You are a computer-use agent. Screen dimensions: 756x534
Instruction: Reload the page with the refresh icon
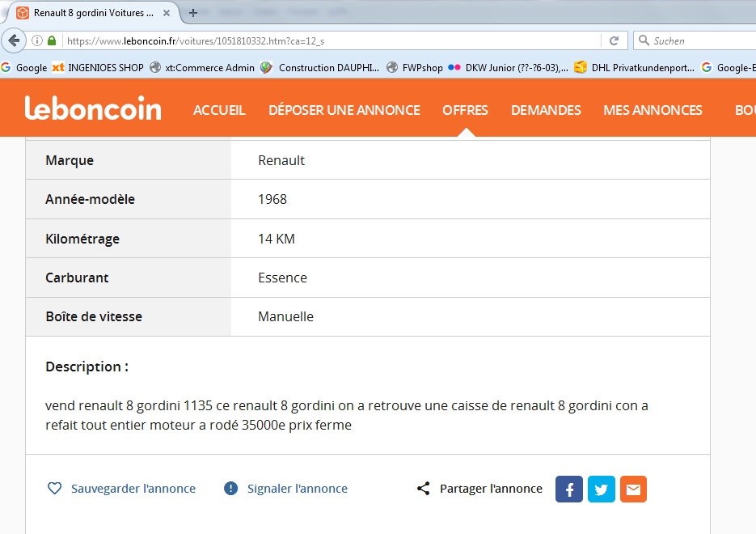coord(614,41)
